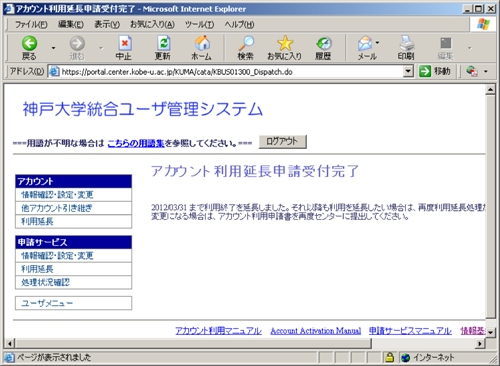Image resolution: width=500 pixels, height=366 pixels.
Task: Go to home page via ホーム icon
Action: pos(202,44)
